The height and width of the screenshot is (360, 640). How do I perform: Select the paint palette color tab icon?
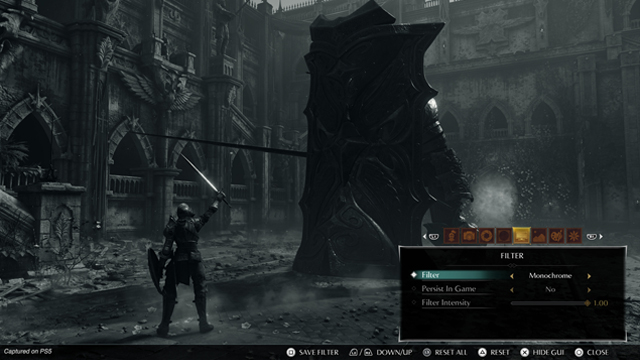point(557,236)
